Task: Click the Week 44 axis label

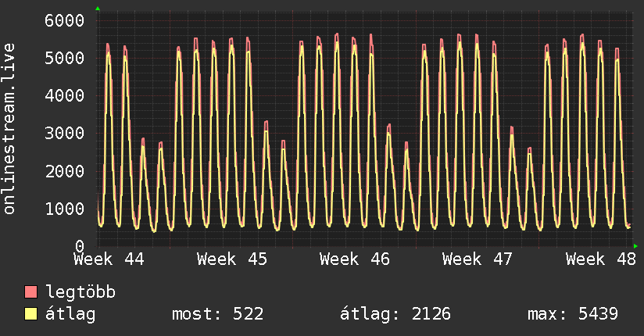Action: [109, 259]
